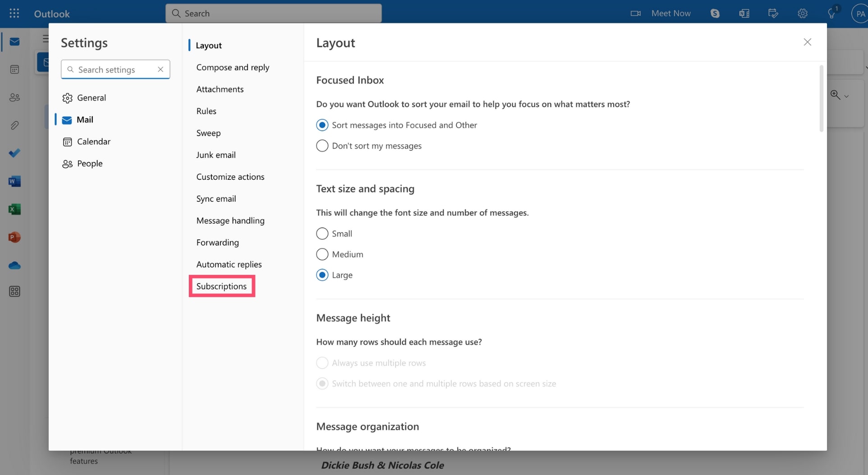Viewport: 868px width, 475px height.
Task: Open the OneNote feed icon in top bar
Action: point(744,14)
